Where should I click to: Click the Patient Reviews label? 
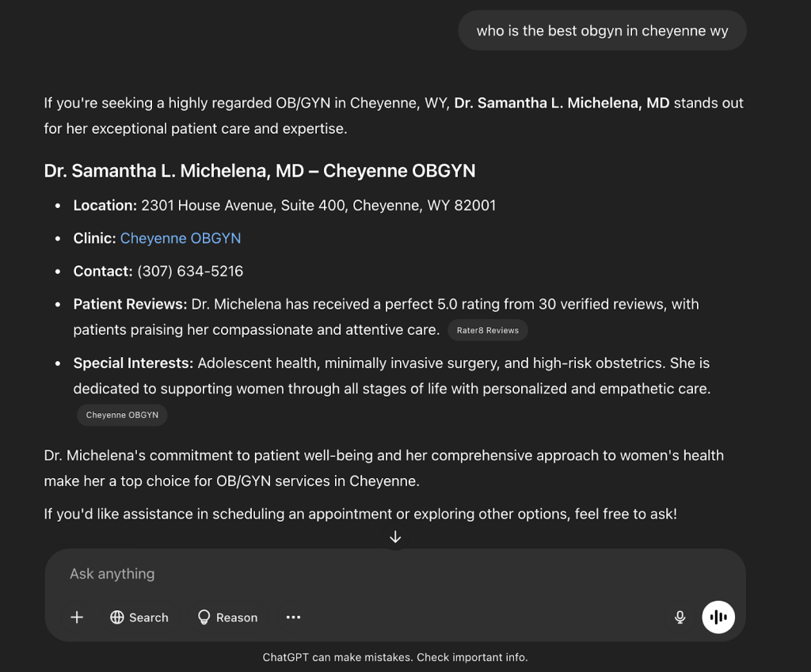(130, 304)
